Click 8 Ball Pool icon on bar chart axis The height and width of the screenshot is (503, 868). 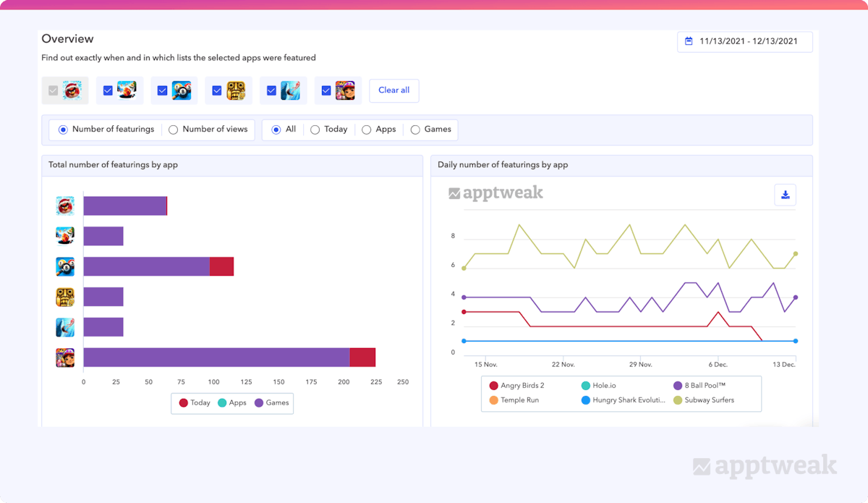pyautogui.click(x=65, y=266)
